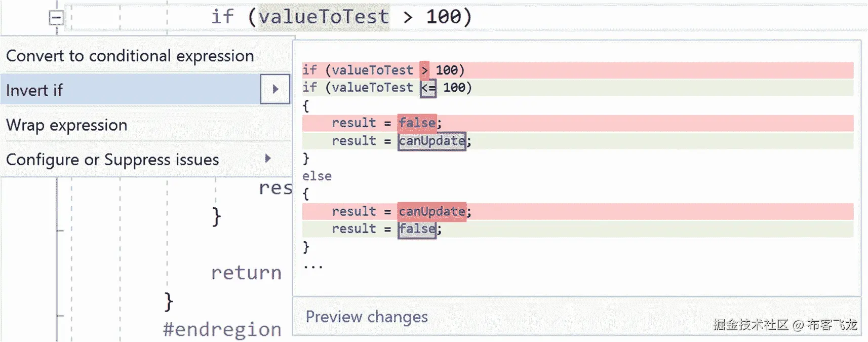Click the green-line canUpdate in the preview
Screen dimensions: 868x342
[431, 141]
